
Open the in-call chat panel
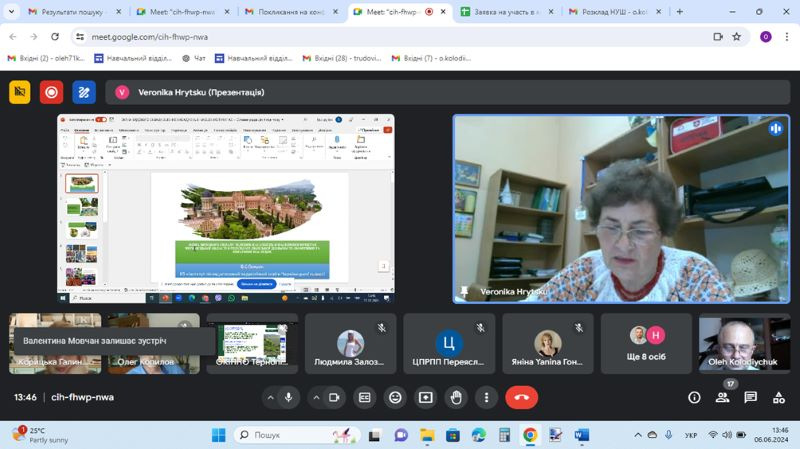[751, 397]
